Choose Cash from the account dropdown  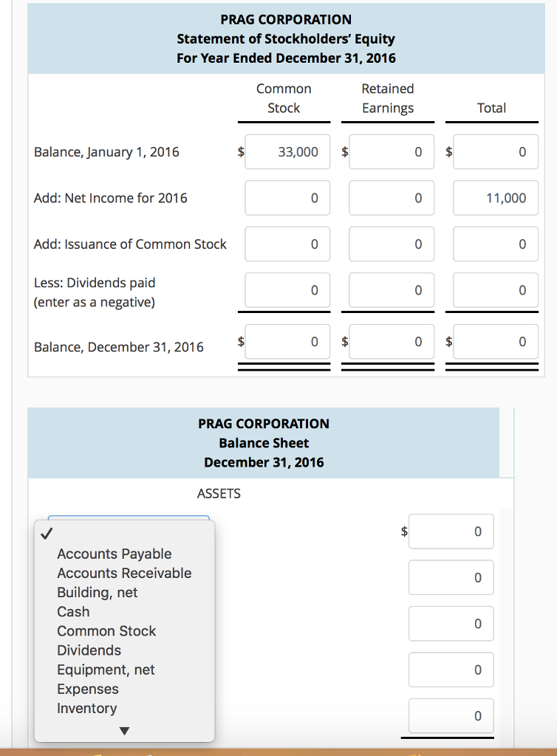coord(72,611)
